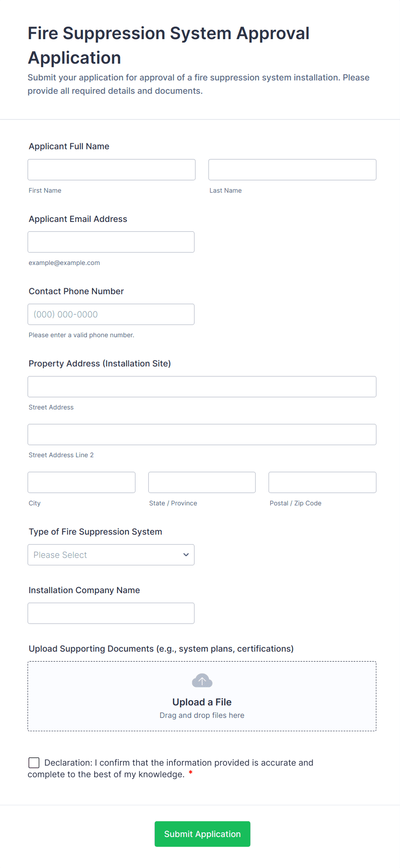Click the State / Province field

pos(201,482)
